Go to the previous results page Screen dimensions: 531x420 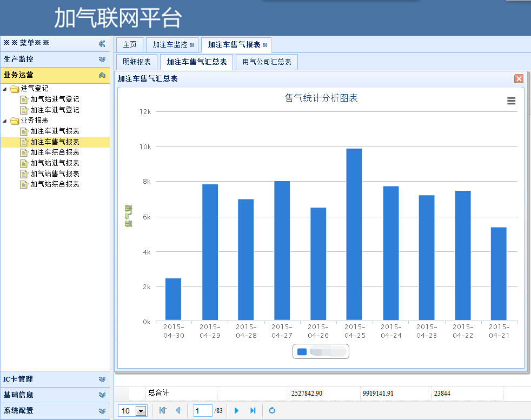[x=177, y=411]
